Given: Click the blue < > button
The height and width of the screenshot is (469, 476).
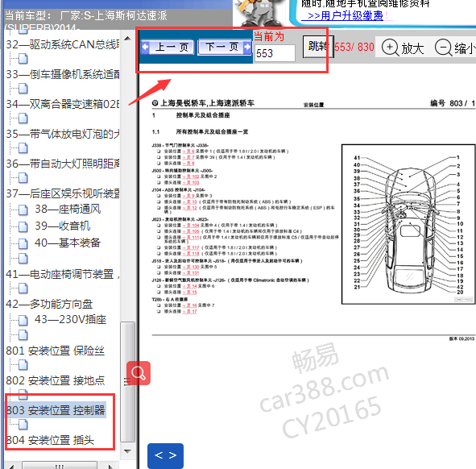Looking at the screenshot, I should click(x=165, y=455).
